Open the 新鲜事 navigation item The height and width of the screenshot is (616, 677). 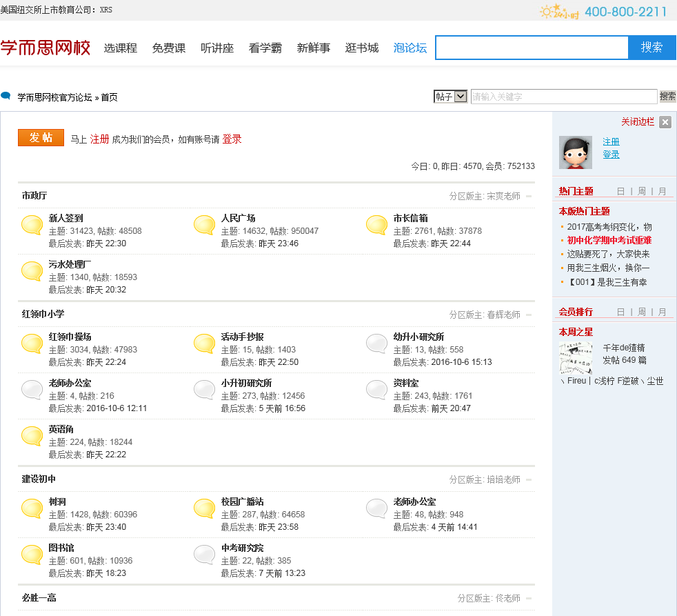[x=314, y=48]
